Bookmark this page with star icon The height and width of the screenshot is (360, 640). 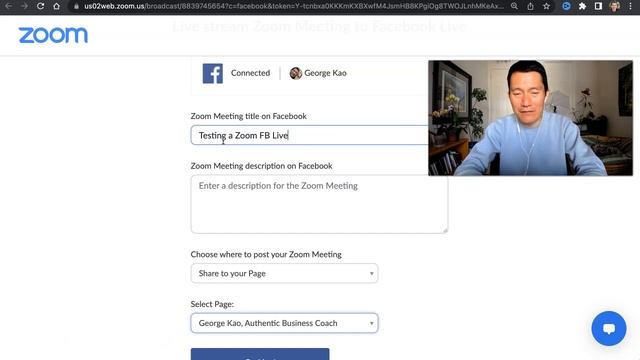547,6
